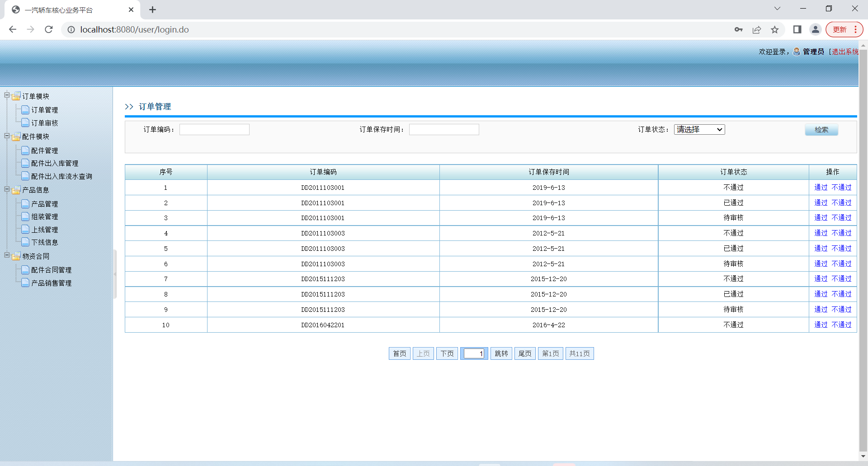Collapse the 物资合同 tree node
Image resolution: width=868 pixels, height=466 pixels.
coord(7,255)
